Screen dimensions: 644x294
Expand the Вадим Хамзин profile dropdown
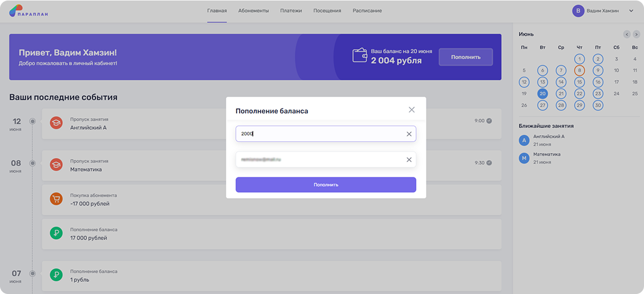[x=631, y=11]
